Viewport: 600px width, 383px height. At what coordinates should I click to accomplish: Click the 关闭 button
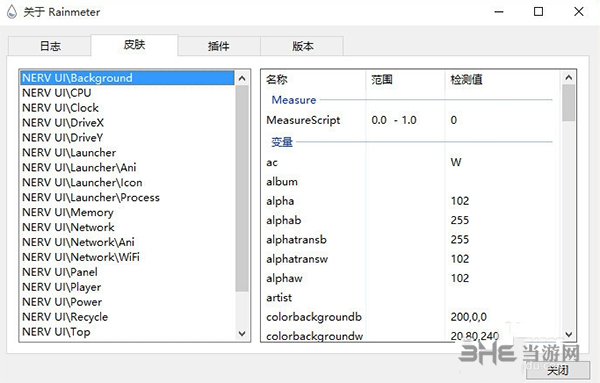[x=558, y=370]
